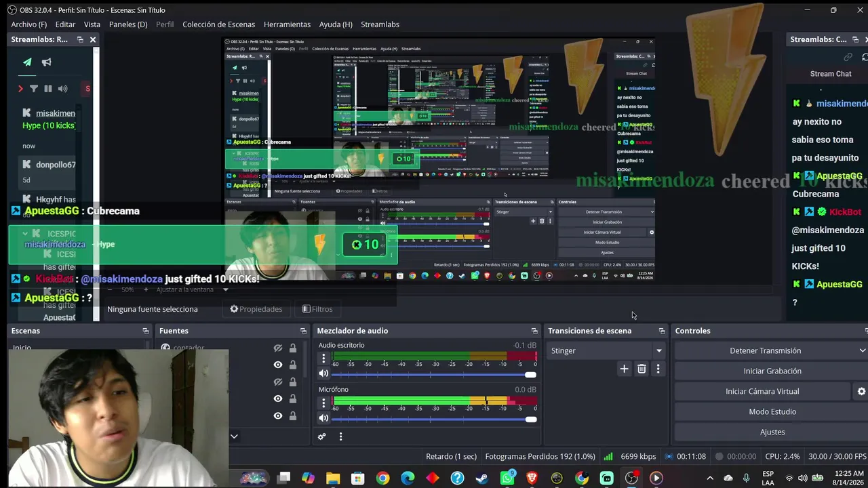Screen dimensions: 868x488
Task: Open the Ayuda (H) menu
Action: pos(336,24)
